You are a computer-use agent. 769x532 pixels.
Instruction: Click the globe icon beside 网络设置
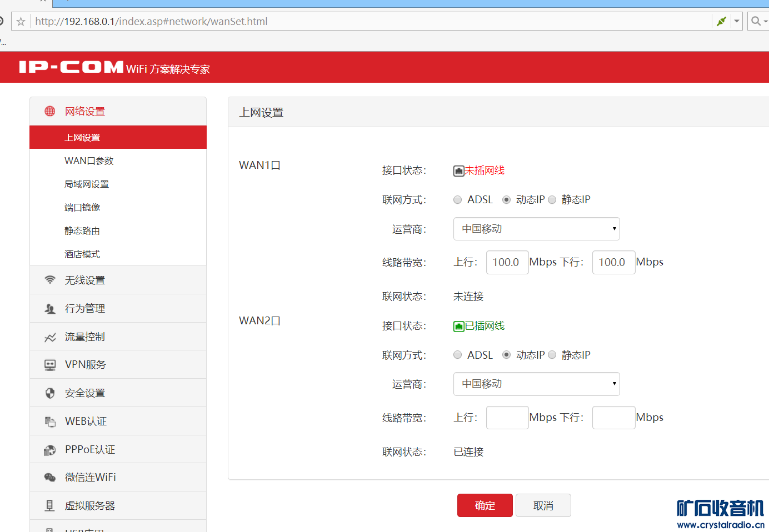click(50, 111)
